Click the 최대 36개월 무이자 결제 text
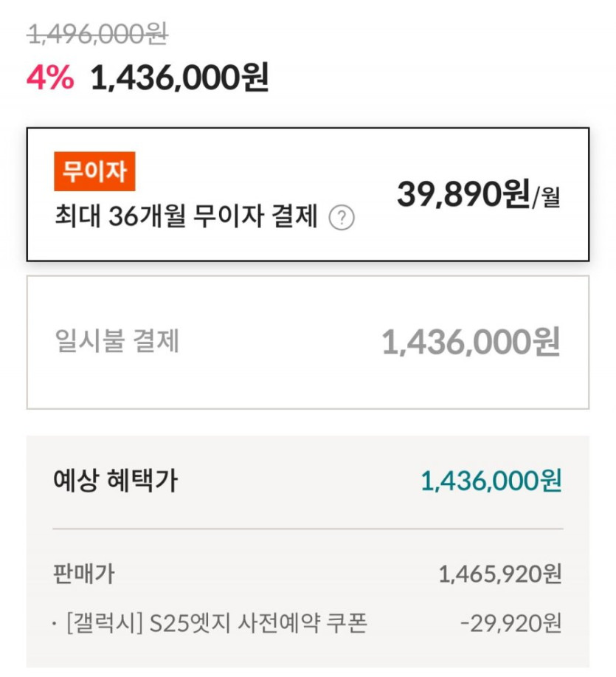 point(186,218)
